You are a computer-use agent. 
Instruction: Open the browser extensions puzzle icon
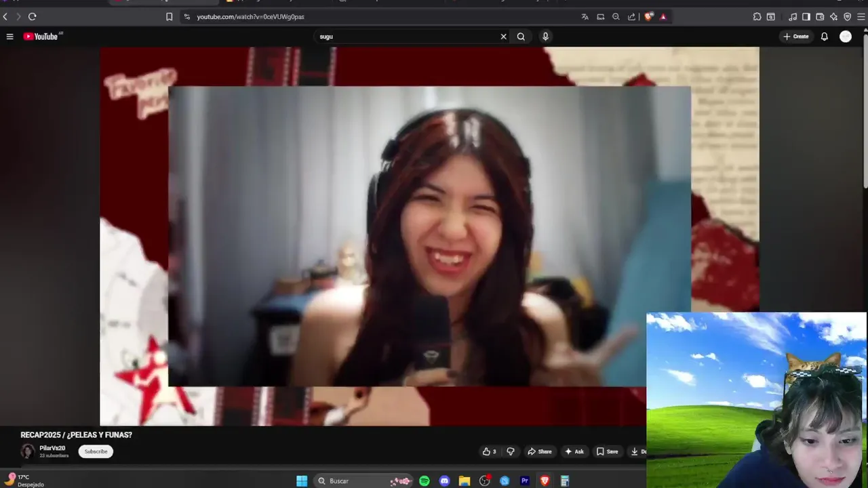(x=757, y=16)
